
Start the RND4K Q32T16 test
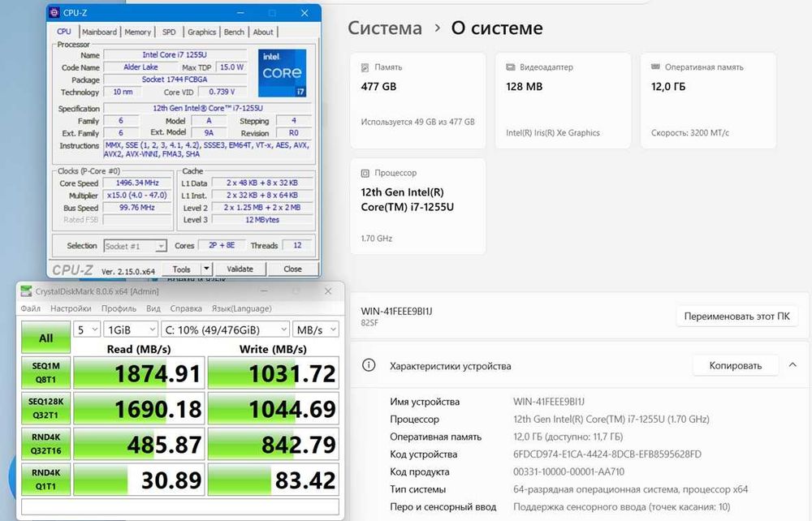[x=46, y=444]
